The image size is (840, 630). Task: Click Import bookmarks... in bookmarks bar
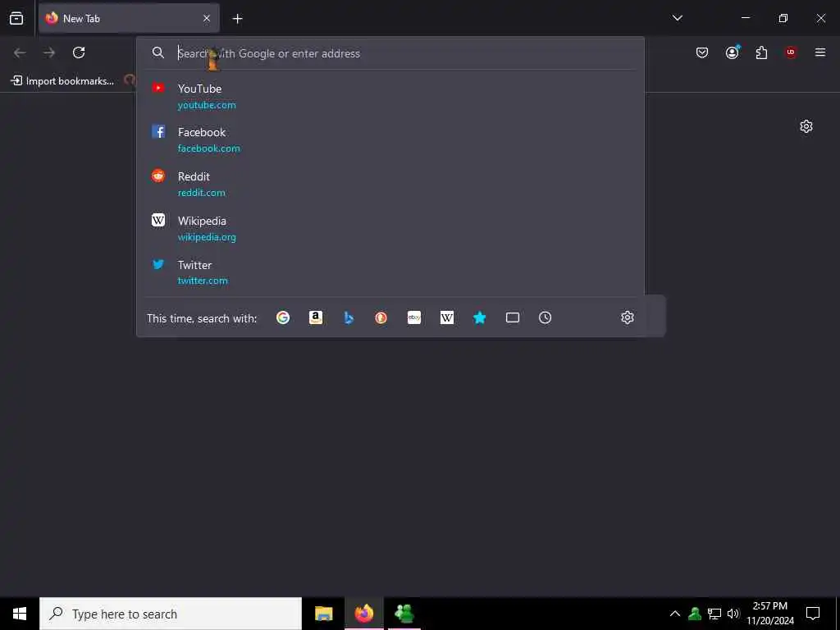click(x=62, y=81)
